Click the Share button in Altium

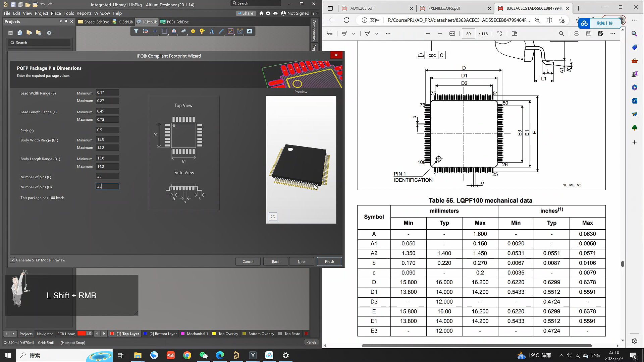pos(246,13)
